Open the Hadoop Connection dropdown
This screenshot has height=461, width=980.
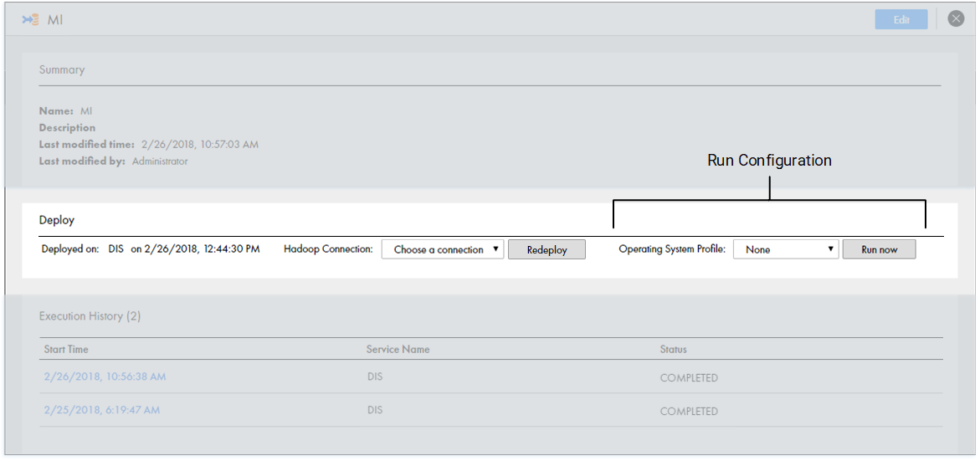pos(443,249)
